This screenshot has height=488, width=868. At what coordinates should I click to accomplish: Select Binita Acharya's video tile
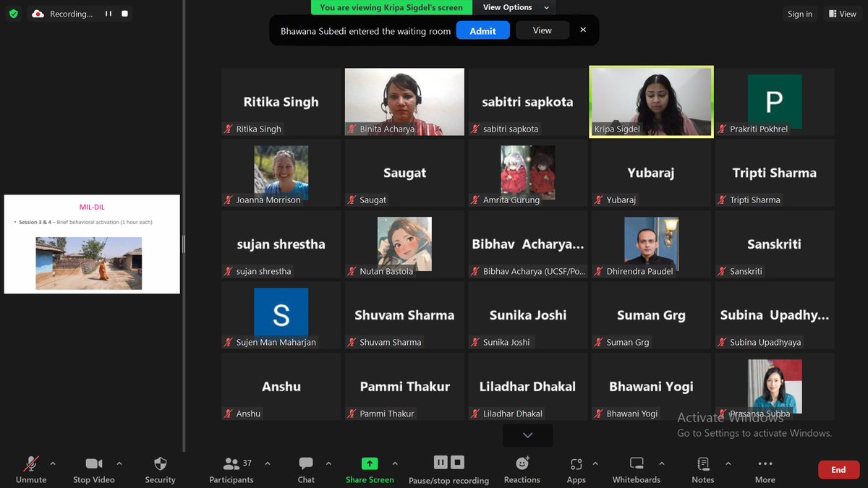click(x=404, y=102)
